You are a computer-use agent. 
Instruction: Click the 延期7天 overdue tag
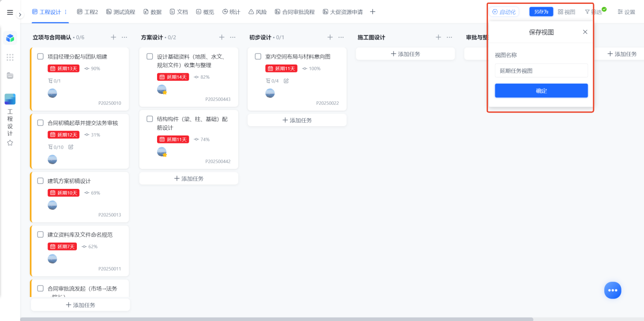coord(62,247)
